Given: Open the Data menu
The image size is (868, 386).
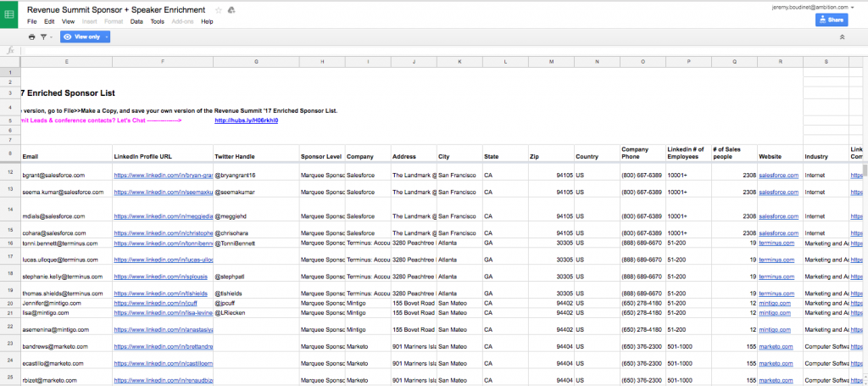Looking at the screenshot, I should (136, 21).
